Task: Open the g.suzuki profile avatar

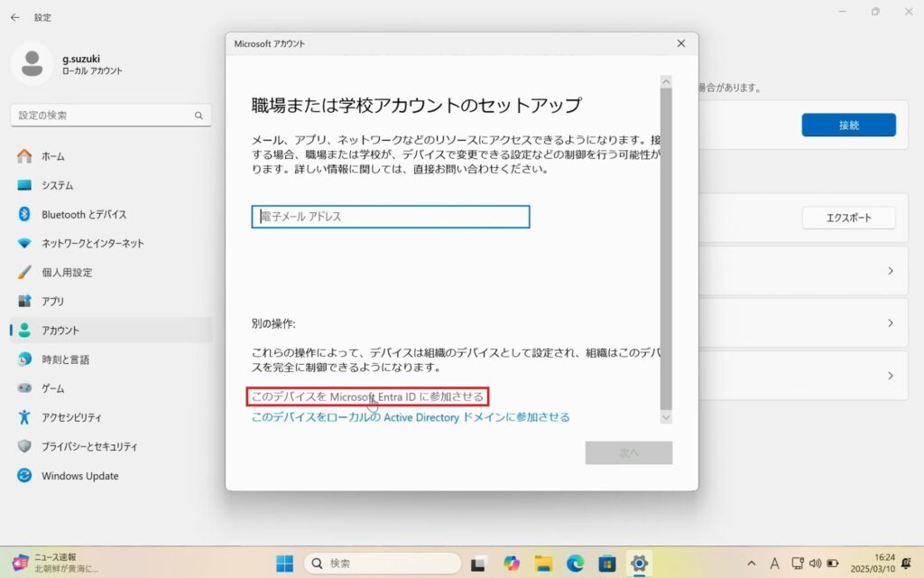Action: (32, 64)
